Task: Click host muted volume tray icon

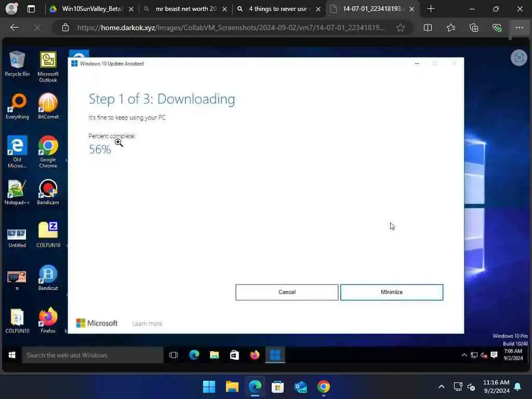Action: click(471, 387)
